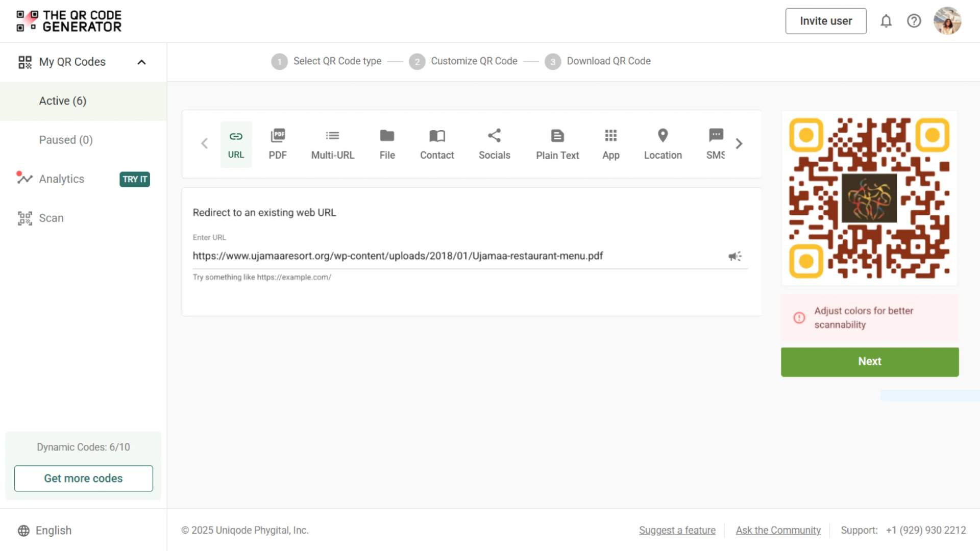Image resolution: width=980 pixels, height=551 pixels.
Task: Click the Analytics chart icon
Action: 24,178
